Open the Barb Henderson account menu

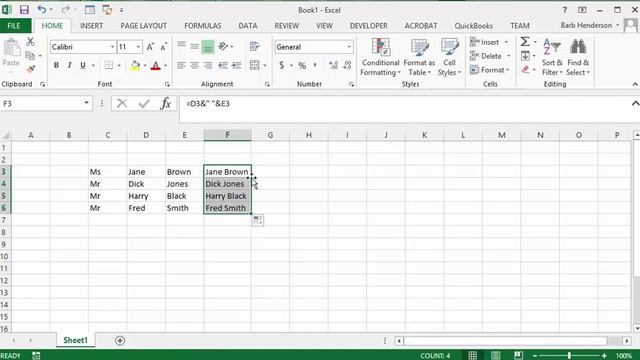[590, 25]
